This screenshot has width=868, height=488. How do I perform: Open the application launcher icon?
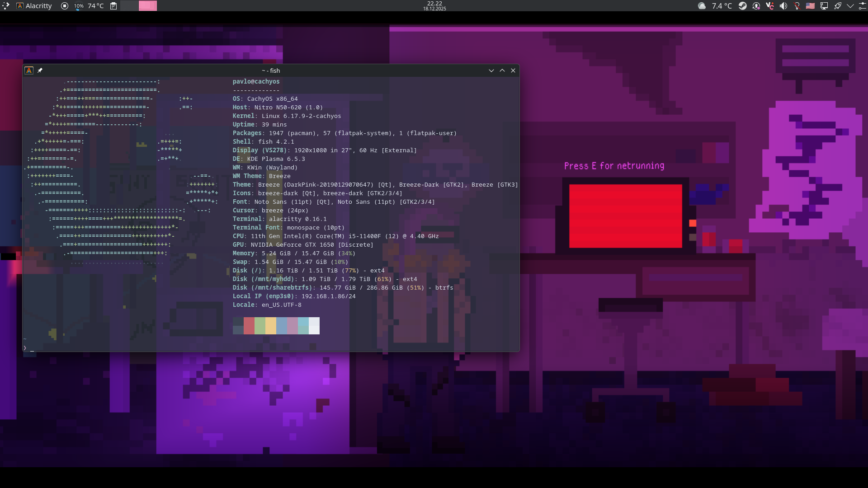coord(6,6)
